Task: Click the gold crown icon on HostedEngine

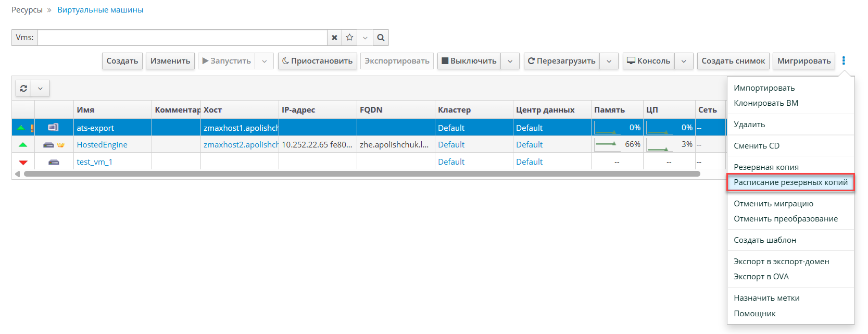Action: tap(61, 145)
